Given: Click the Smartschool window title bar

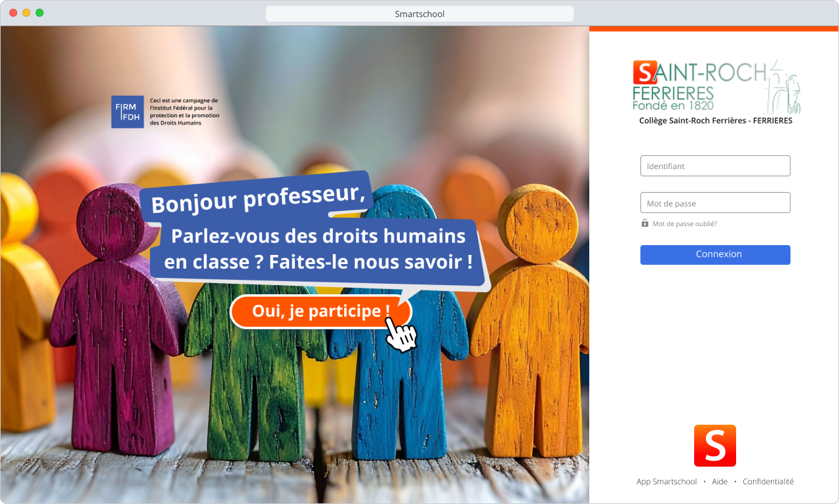Looking at the screenshot, I should tap(419, 14).
